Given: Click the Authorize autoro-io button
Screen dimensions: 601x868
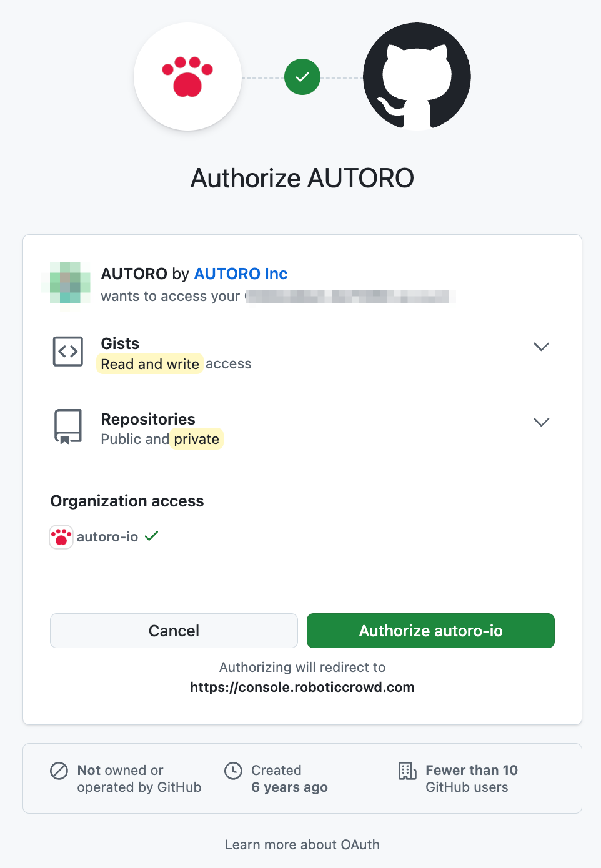Looking at the screenshot, I should pyautogui.click(x=430, y=631).
